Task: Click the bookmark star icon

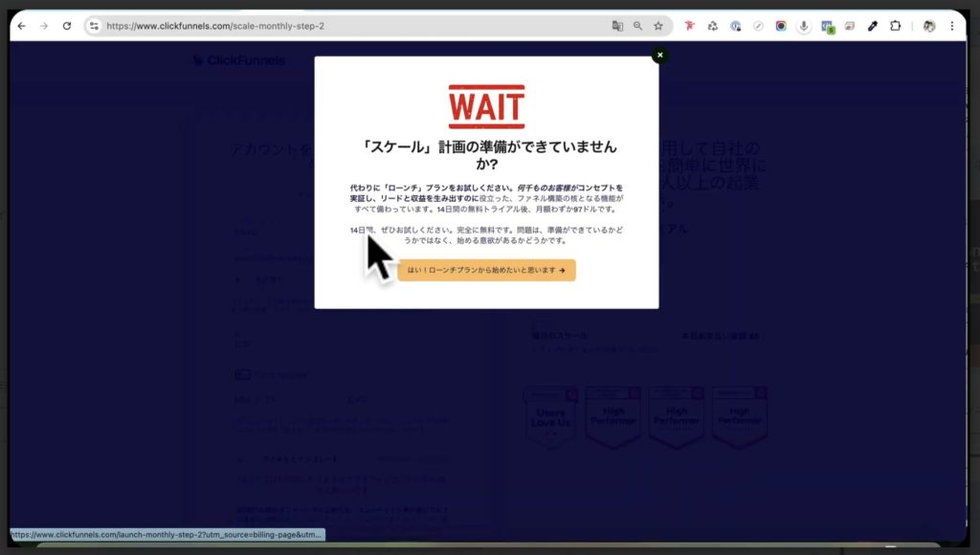Action: tap(657, 26)
